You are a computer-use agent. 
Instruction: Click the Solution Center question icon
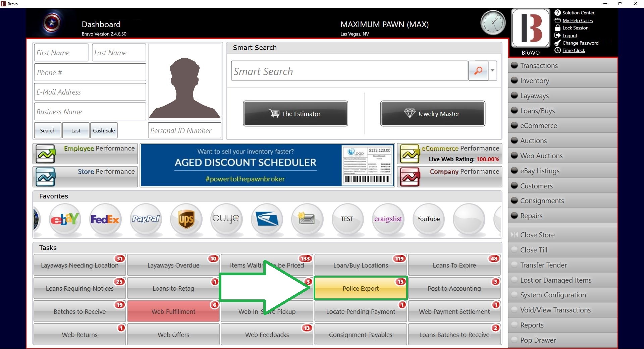tap(557, 13)
